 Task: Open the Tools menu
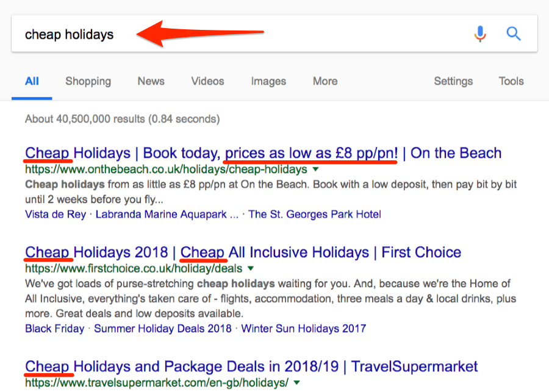[511, 81]
